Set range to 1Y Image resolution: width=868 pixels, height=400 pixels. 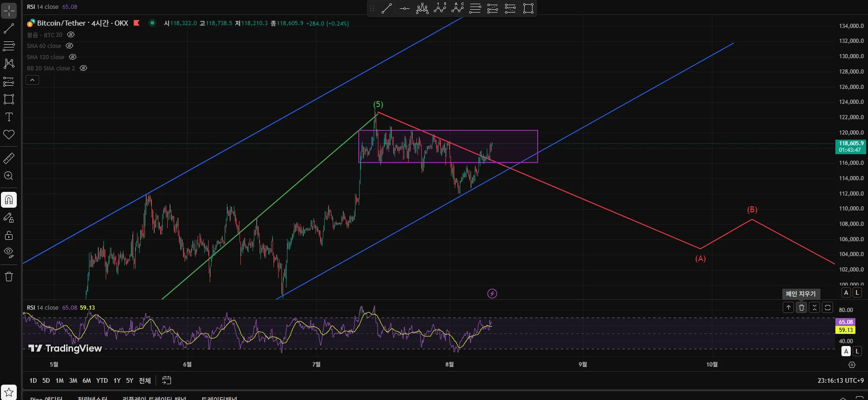click(117, 380)
